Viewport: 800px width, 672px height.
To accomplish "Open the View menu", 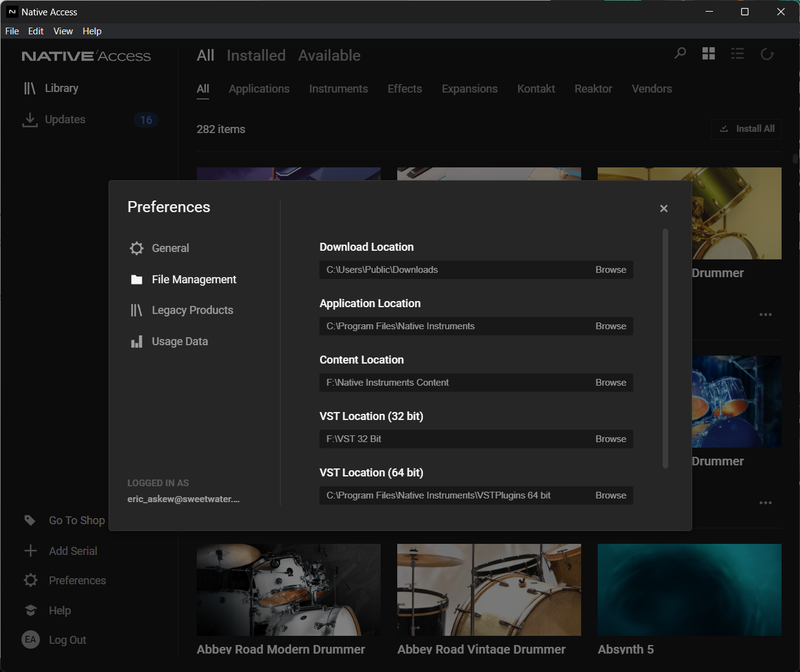I will pyautogui.click(x=63, y=31).
